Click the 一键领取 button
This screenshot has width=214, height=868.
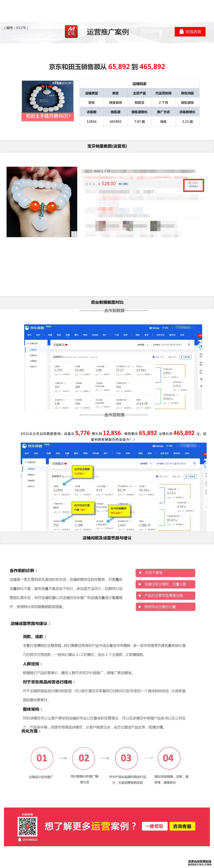(154, 826)
